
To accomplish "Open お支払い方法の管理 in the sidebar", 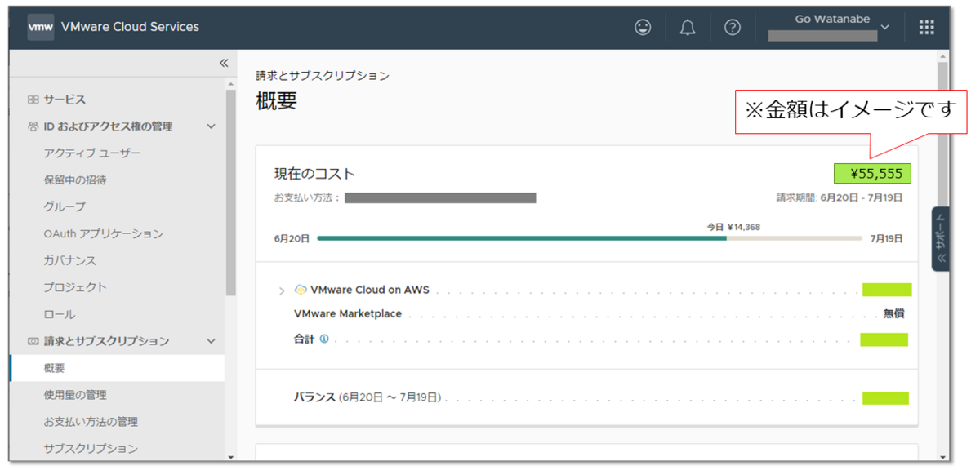I will [91, 421].
